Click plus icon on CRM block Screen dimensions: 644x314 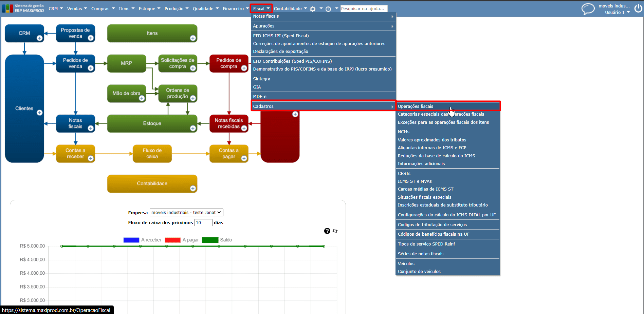(x=40, y=38)
